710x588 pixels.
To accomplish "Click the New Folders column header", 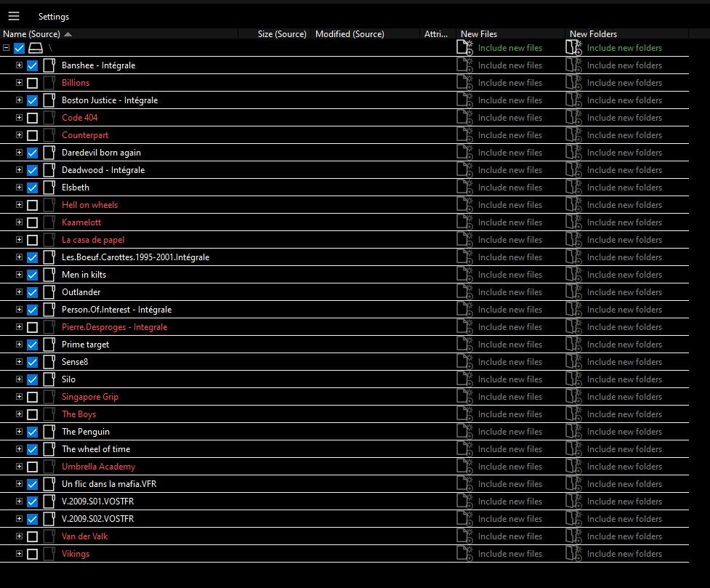I will pos(626,34).
